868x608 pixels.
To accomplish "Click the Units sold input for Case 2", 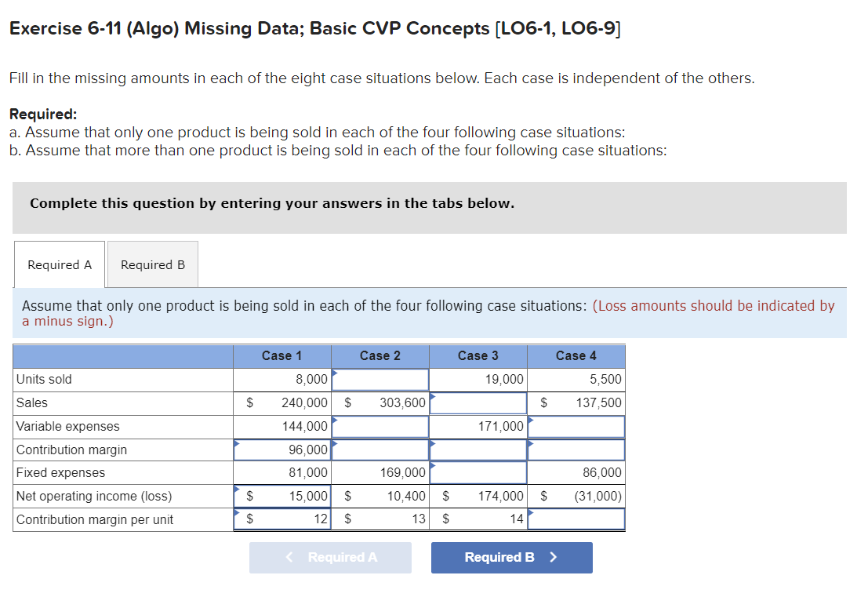I will 380,379.
